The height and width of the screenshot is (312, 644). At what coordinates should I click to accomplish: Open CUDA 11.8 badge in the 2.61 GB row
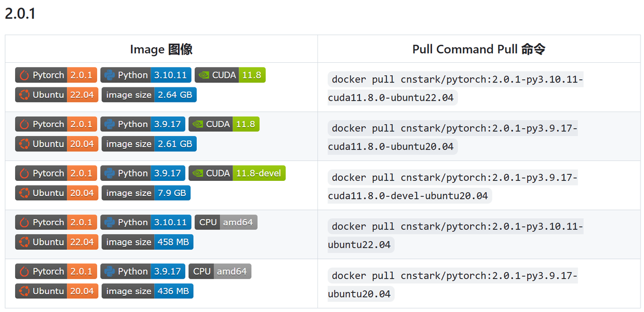224,124
